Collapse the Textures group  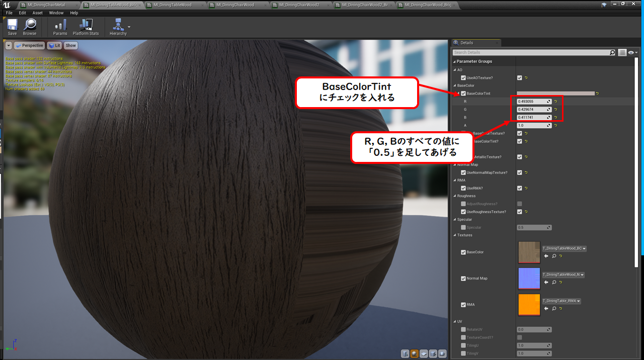(455, 235)
